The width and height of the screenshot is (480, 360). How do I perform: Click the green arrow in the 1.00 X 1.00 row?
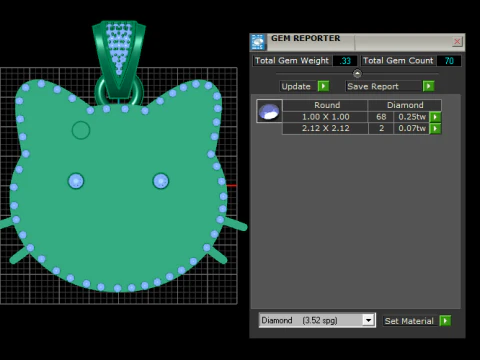(x=435, y=117)
